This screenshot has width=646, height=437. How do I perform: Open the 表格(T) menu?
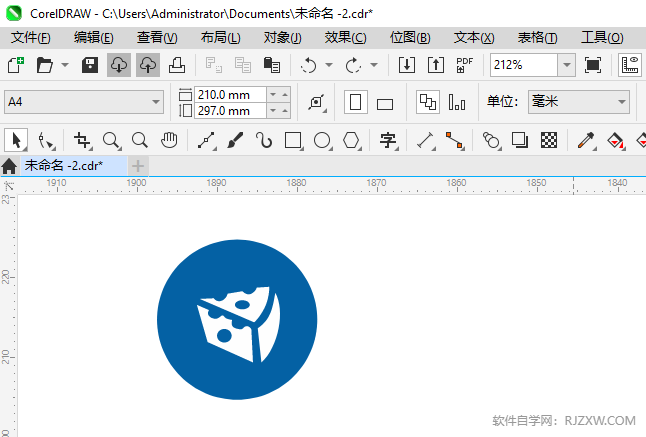click(x=537, y=38)
